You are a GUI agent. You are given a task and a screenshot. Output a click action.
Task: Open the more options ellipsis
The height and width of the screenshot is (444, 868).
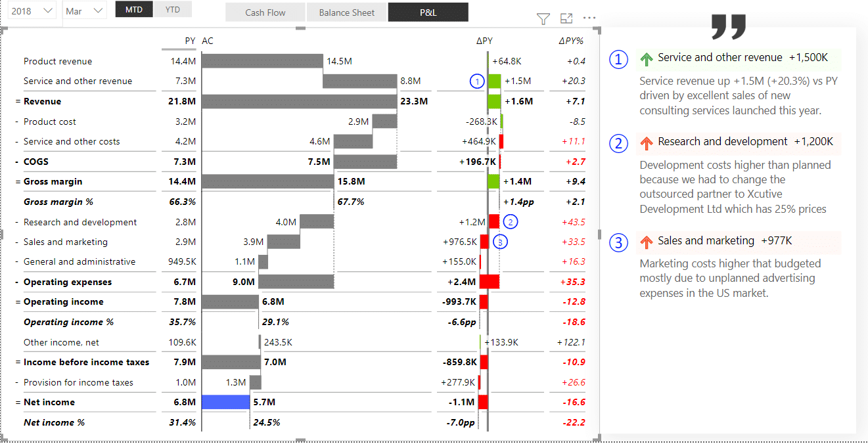[x=589, y=18]
